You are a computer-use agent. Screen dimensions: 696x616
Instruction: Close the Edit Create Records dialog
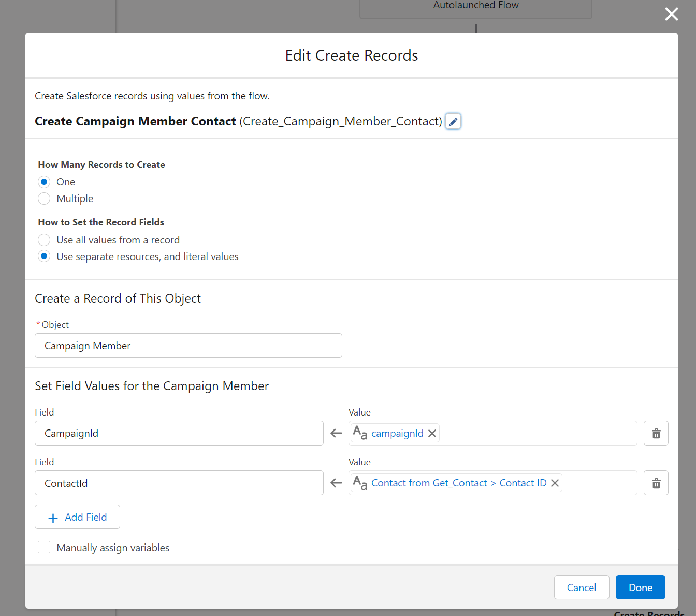click(671, 14)
